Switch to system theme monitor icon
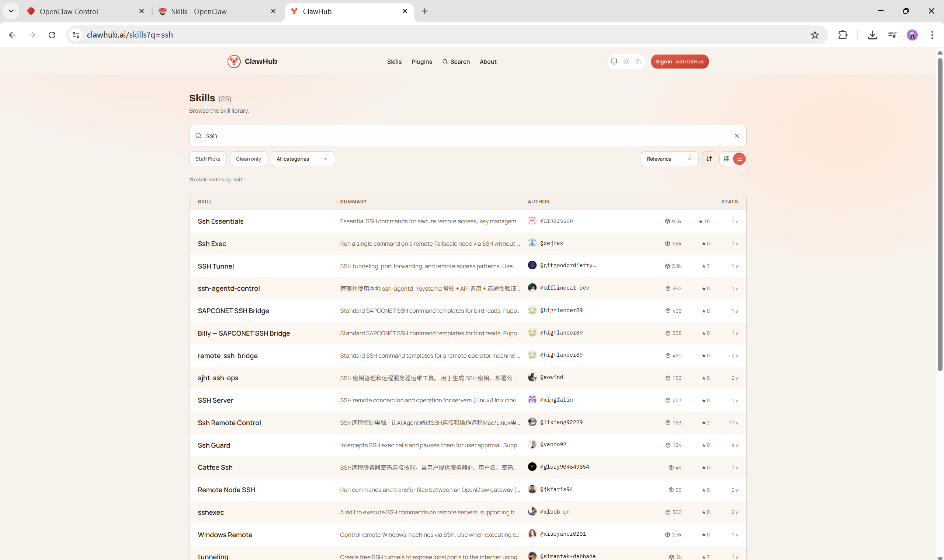944x560 pixels. tap(614, 62)
